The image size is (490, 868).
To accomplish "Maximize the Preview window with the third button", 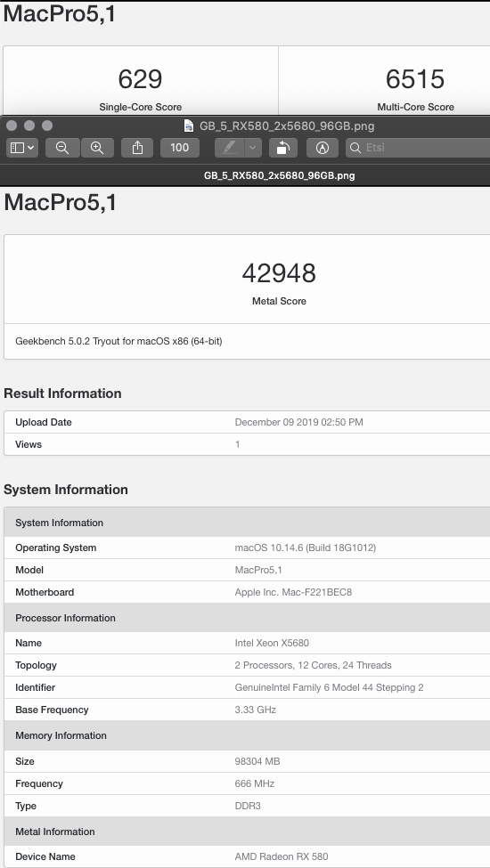I will click(x=47, y=126).
